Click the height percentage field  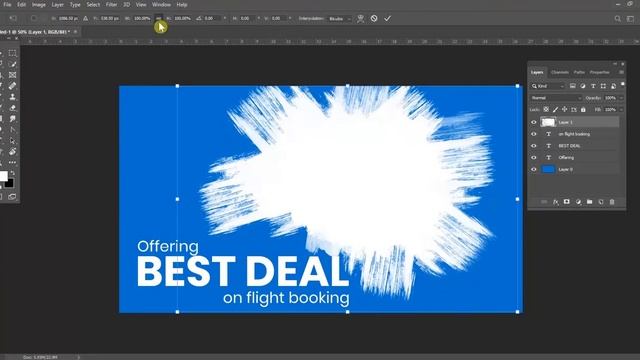pos(182,18)
